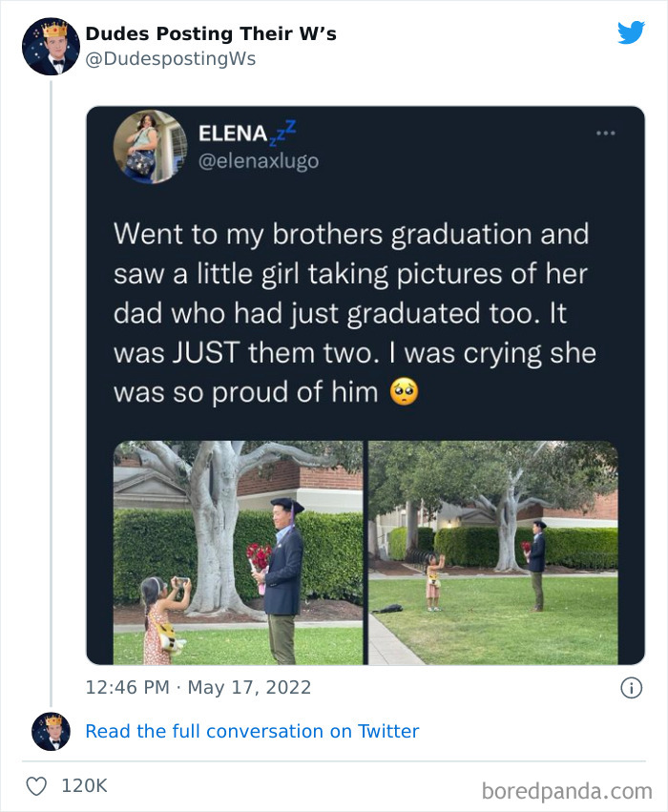This screenshot has height=812, width=668.
Task: Click the @DudespostingWs handle
Action: coord(171,59)
